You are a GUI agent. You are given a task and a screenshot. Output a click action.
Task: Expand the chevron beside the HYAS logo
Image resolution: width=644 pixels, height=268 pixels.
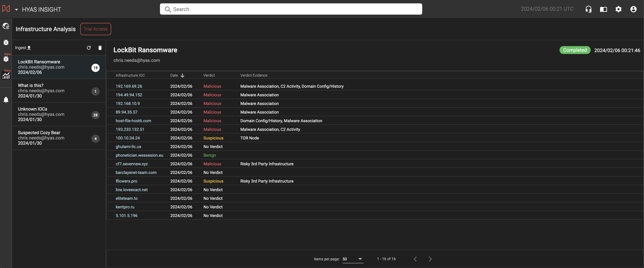pyautogui.click(x=16, y=10)
